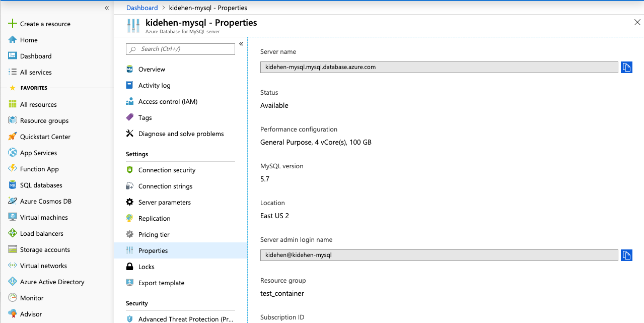
Task: Click the Advisor cloud icon
Action: [x=13, y=314]
